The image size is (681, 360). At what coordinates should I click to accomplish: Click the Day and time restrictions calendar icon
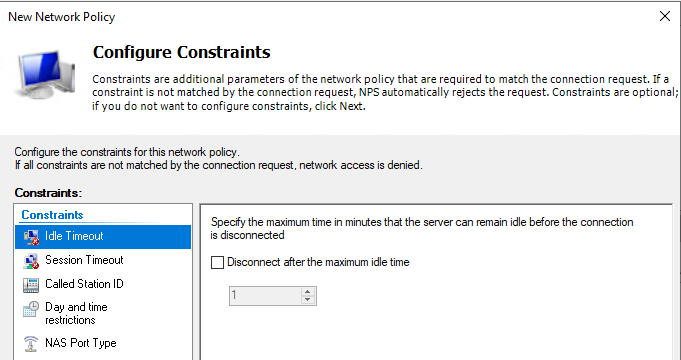coord(31,309)
